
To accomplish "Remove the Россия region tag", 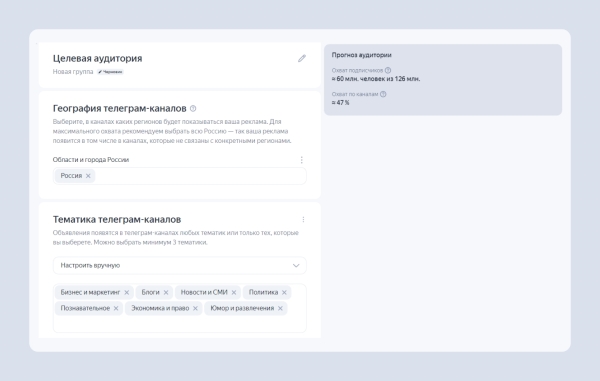I will pyautogui.click(x=88, y=176).
